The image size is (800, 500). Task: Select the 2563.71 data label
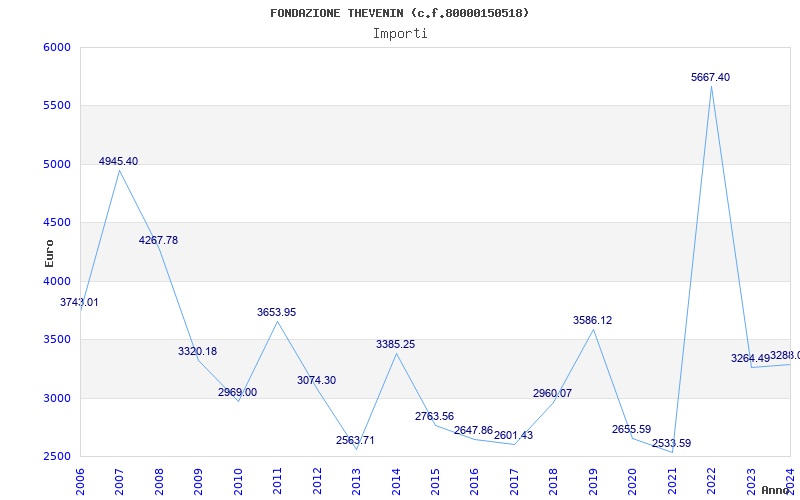point(355,440)
